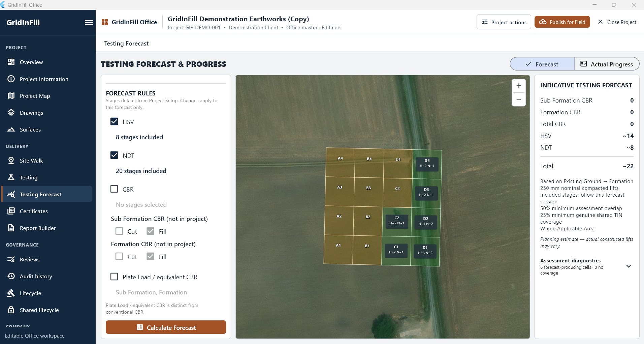Open Project Information in the sidebar

pos(47,79)
